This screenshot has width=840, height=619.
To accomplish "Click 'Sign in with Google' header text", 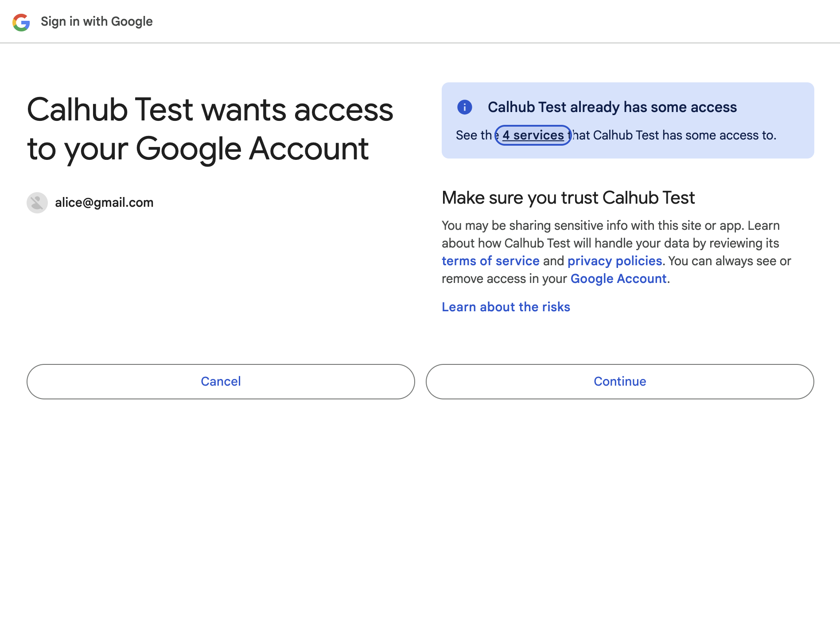I will pyautogui.click(x=97, y=22).
